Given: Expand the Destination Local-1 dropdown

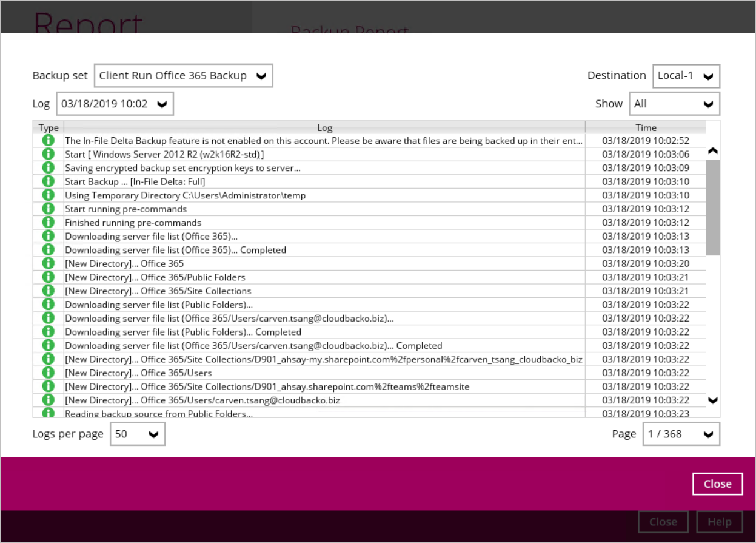Looking at the screenshot, I should [x=686, y=76].
